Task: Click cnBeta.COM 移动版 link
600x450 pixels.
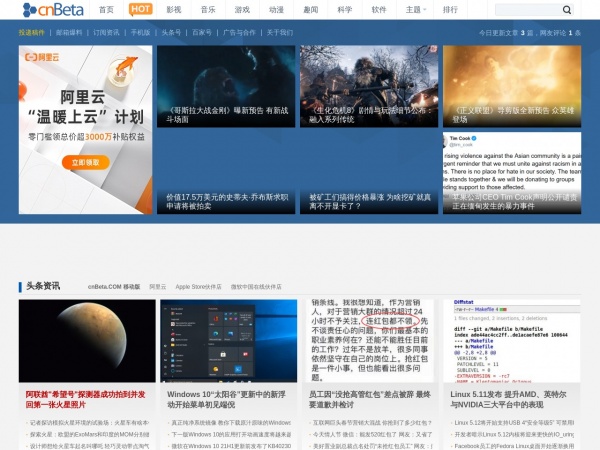Action: pos(114,287)
